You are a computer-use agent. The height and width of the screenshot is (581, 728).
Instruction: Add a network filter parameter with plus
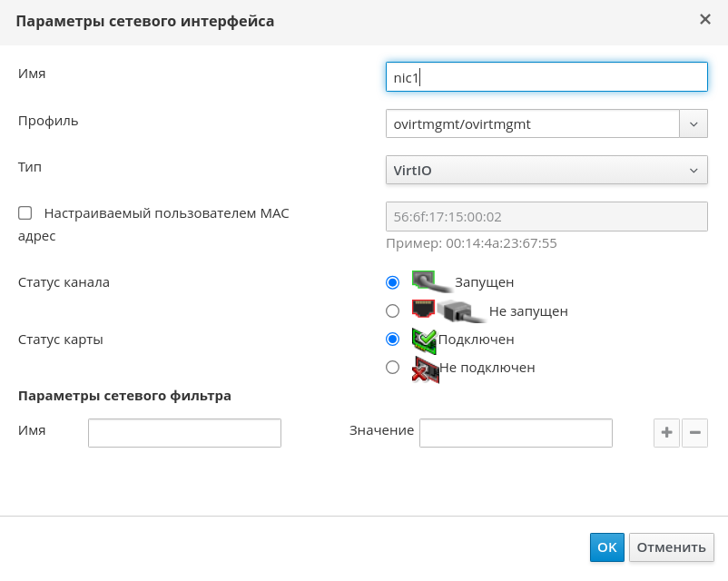666,433
